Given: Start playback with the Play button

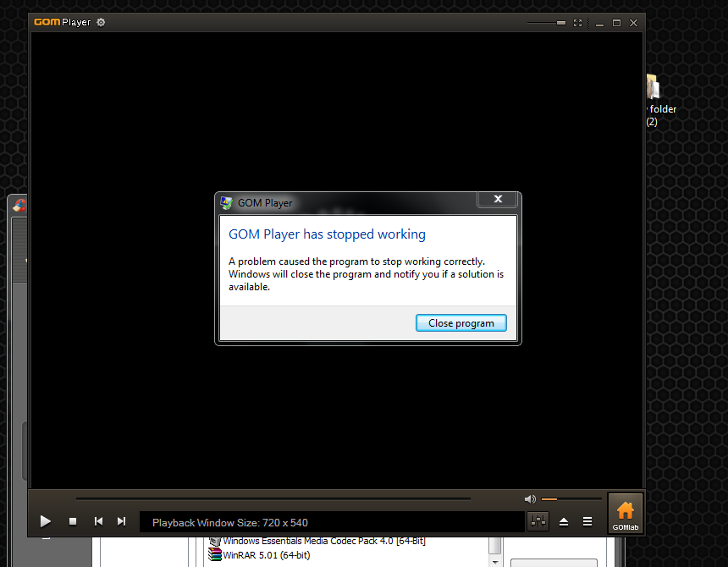Looking at the screenshot, I should 45,521.
